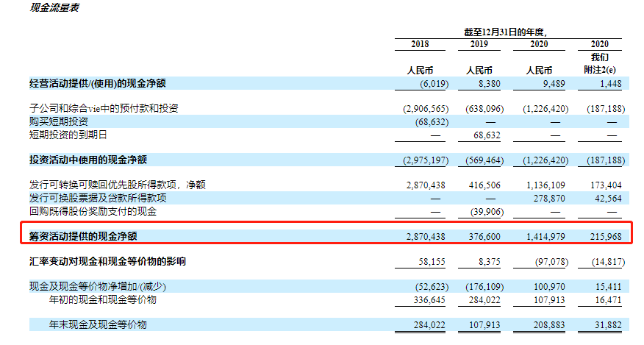Click value 8,380 in operating cash row
Image resolution: width=644 pixels, height=345 pixels.
tap(489, 84)
